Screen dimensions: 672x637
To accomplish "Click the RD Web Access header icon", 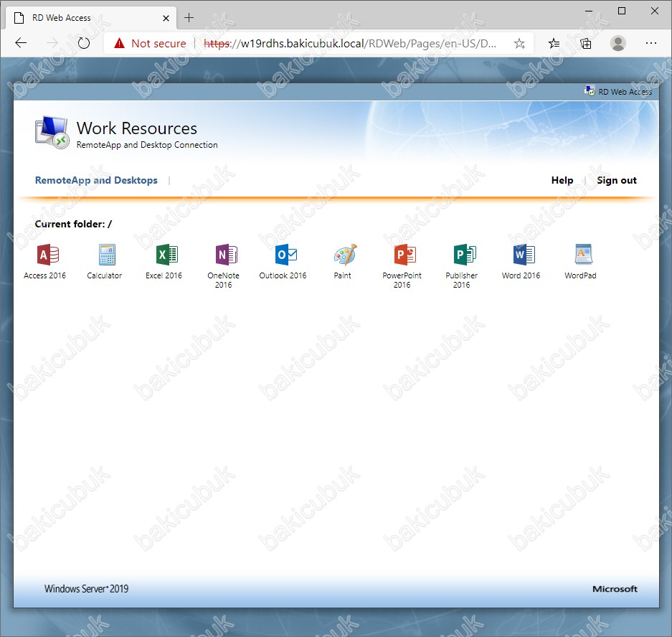I will click(x=590, y=91).
